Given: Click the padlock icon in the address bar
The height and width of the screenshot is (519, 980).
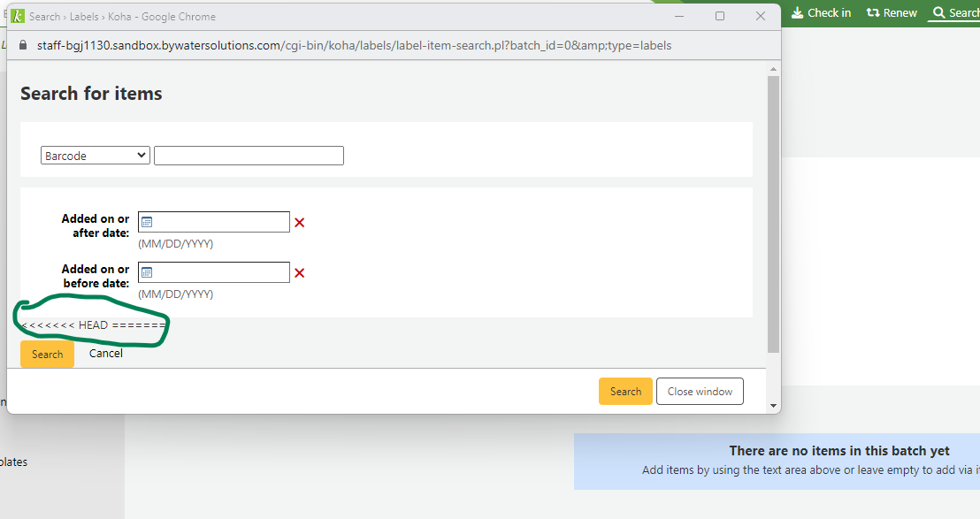Looking at the screenshot, I should [23, 45].
